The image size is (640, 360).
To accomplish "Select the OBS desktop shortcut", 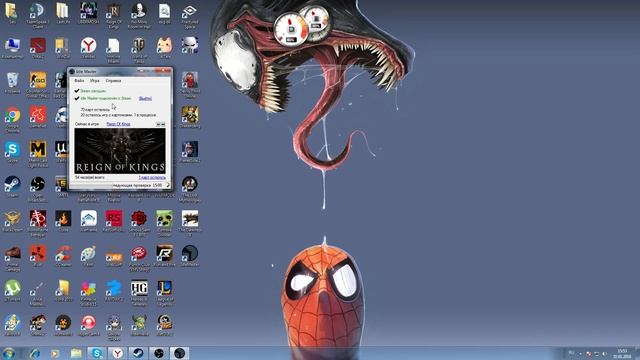I will [38, 189].
